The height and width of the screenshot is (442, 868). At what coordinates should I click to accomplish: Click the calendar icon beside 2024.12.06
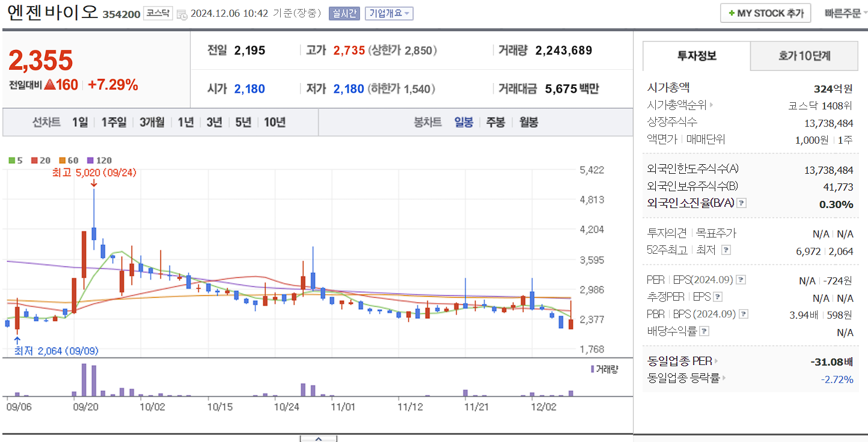183,13
